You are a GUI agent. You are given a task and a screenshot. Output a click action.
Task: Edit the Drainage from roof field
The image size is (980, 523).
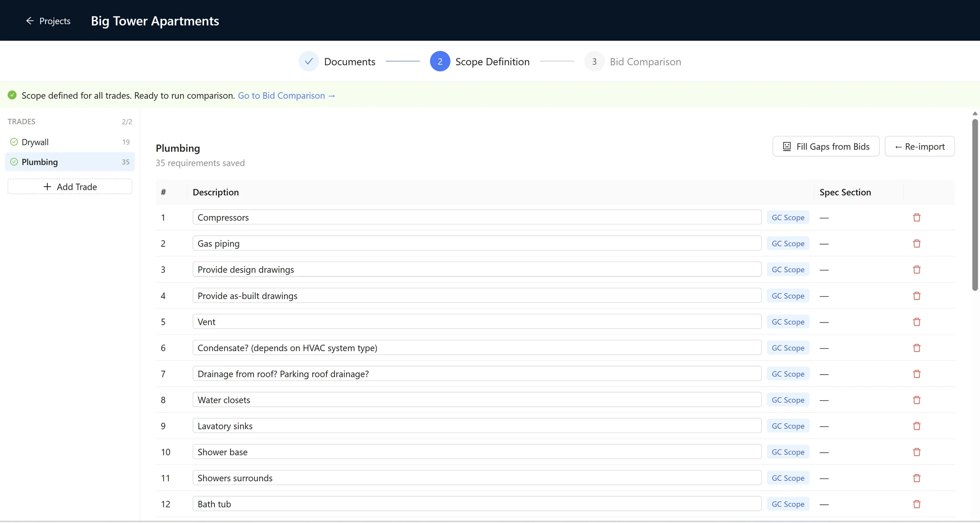(477, 374)
